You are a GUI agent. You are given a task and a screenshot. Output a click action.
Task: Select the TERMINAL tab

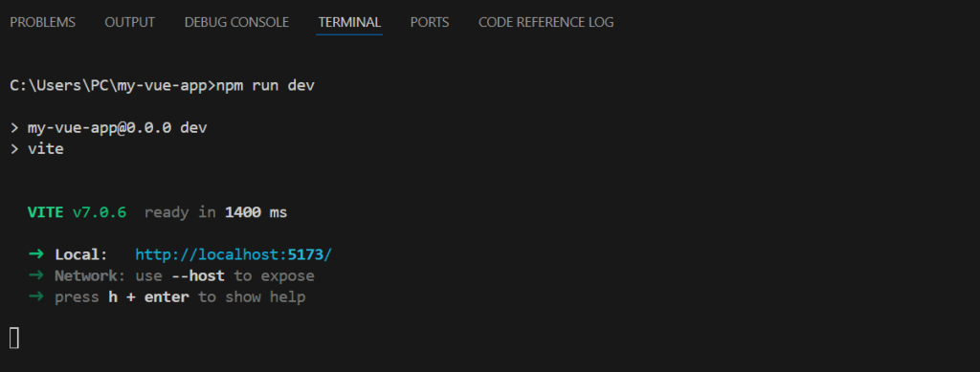[349, 22]
